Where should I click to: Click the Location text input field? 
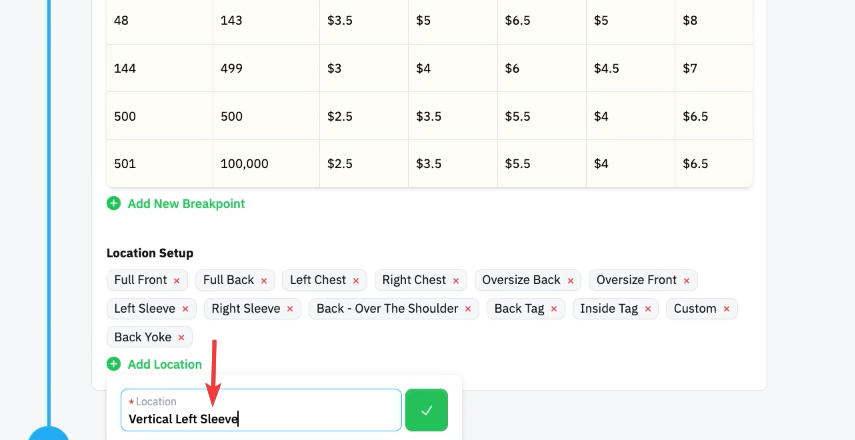tap(261, 410)
